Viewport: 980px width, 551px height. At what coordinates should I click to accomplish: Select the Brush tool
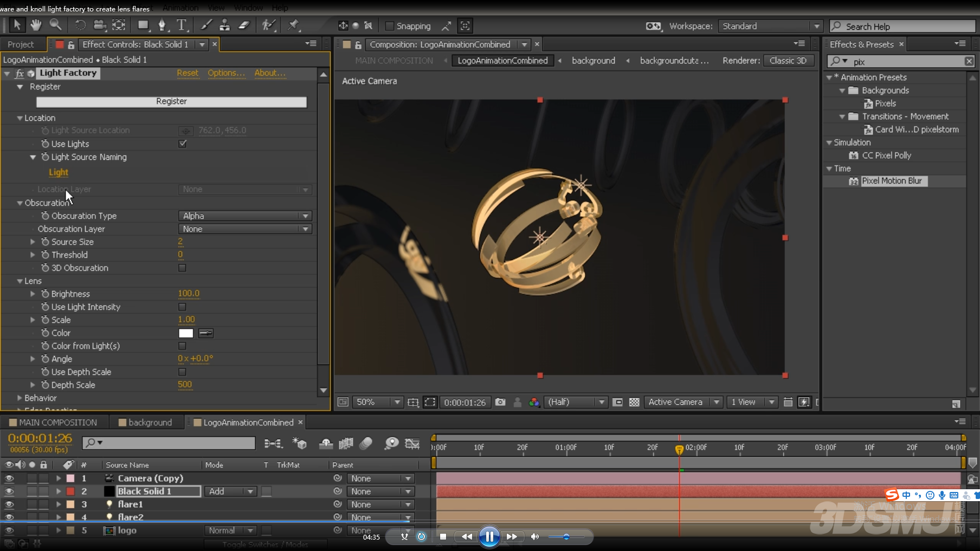[x=206, y=25]
